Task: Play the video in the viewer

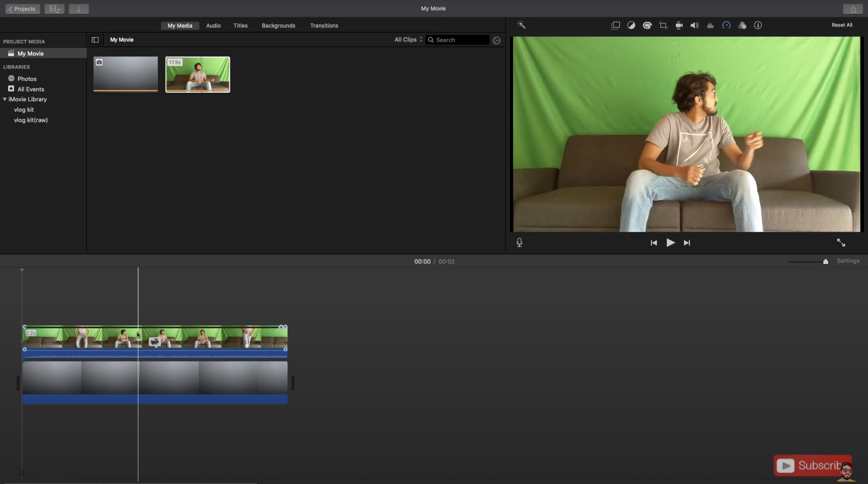Action: 670,243
